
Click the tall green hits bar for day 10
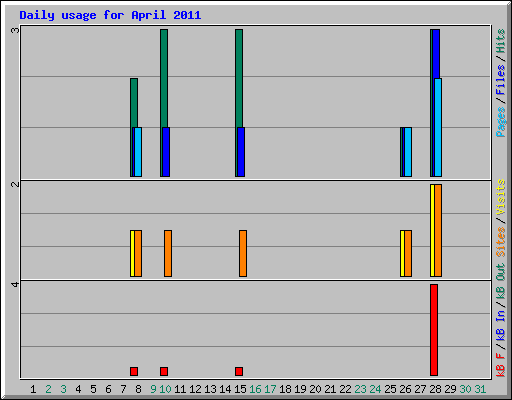[x=164, y=78]
